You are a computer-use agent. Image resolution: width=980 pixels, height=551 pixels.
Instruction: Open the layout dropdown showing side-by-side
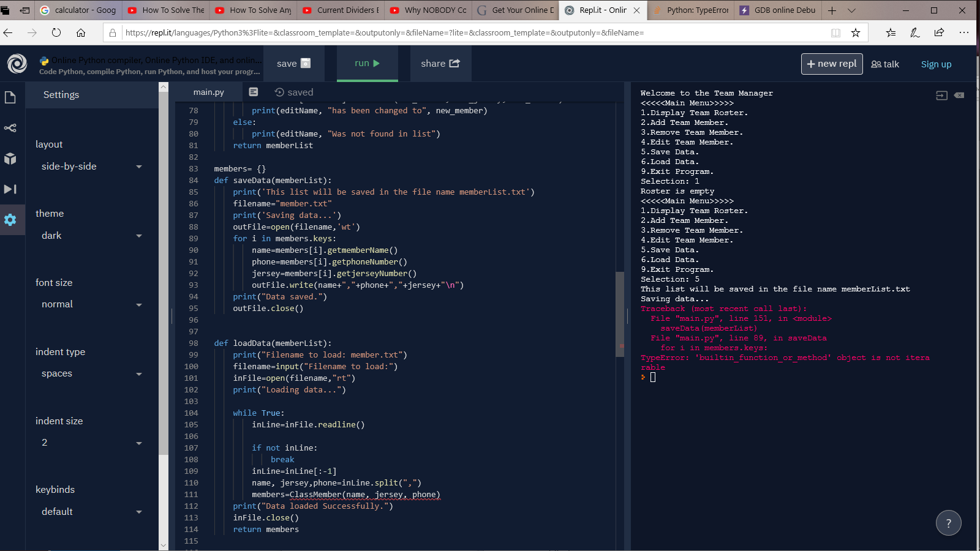pos(91,166)
